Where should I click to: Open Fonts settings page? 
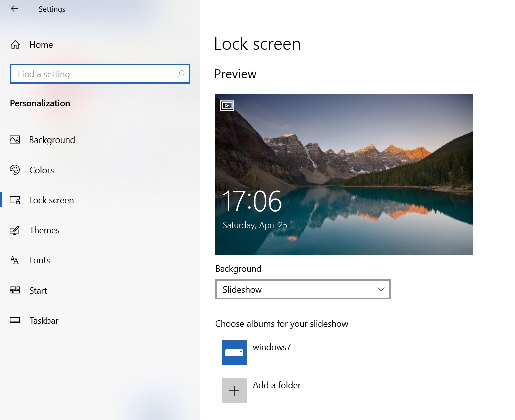[40, 260]
